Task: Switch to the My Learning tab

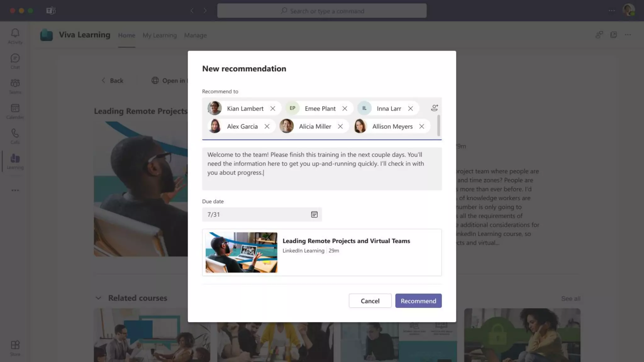Action: tap(159, 35)
